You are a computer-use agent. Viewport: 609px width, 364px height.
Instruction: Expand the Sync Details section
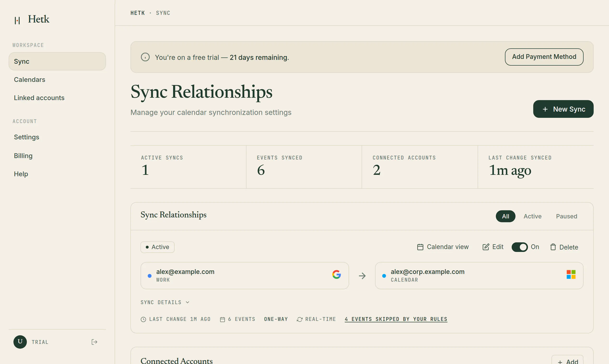tap(165, 302)
